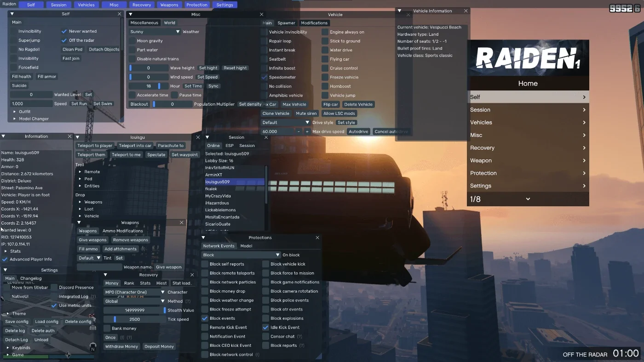Open the ESP tab in Session
The width and height of the screenshot is (644, 362).
click(230, 146)
